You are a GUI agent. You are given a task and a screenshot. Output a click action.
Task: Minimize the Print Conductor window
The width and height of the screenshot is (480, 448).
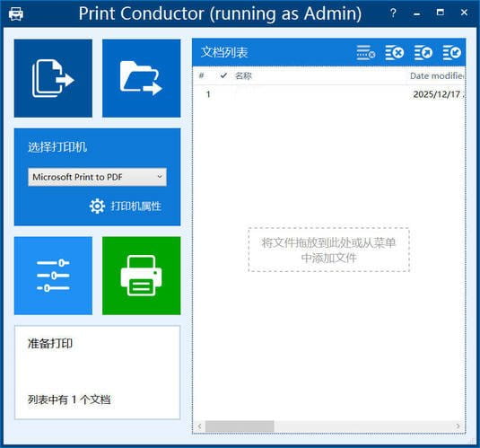417,13
